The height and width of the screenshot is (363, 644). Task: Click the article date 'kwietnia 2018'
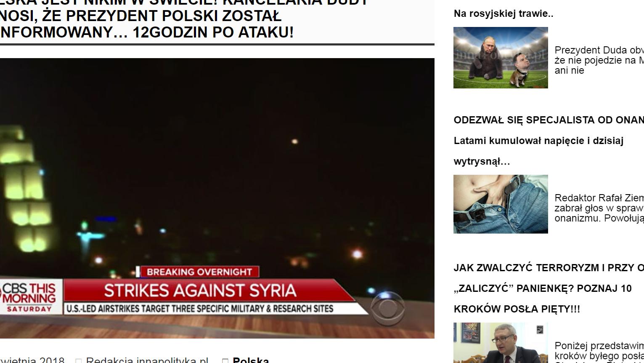(32, 360)
